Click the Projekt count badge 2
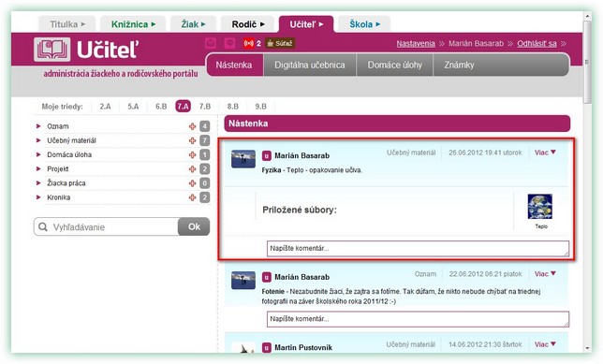The image size is (603, 364). pos(204,169)
